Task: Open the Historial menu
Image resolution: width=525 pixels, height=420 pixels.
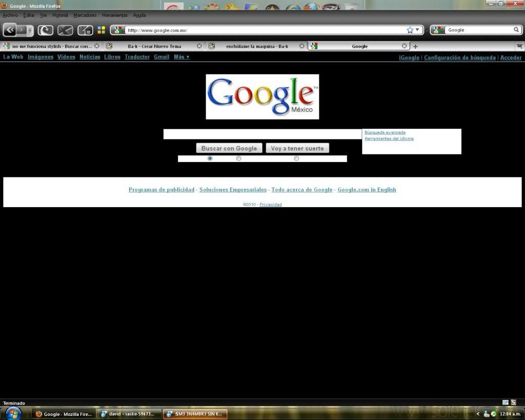Action: (60, 15)
